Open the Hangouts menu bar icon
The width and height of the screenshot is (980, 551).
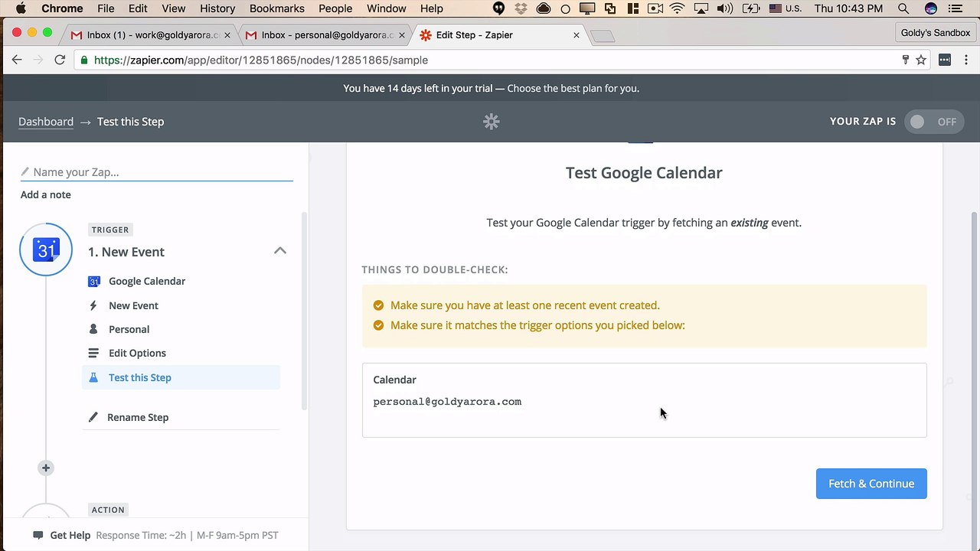point(498,8)
